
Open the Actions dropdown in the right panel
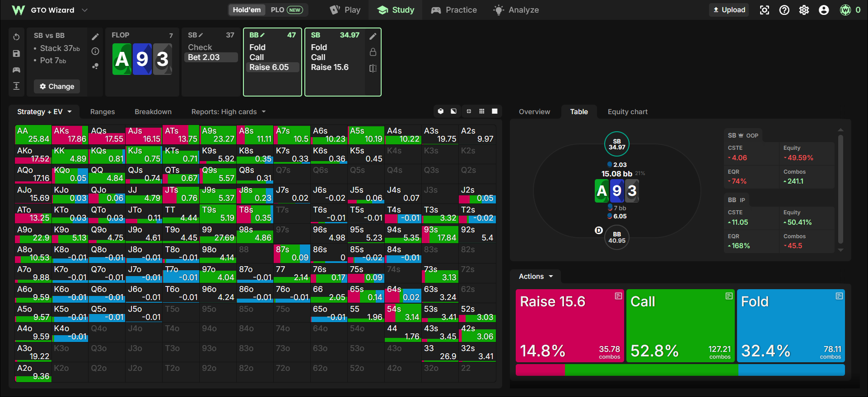point(536,277)
